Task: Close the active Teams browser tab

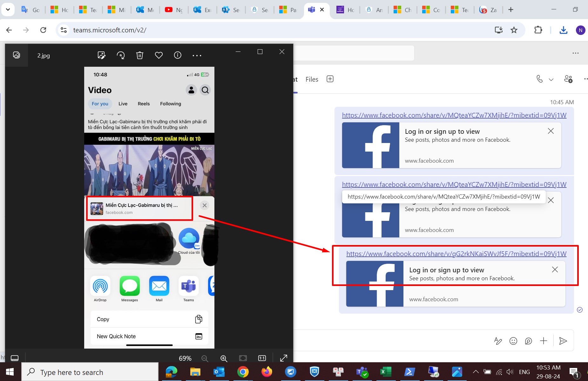Action: [x=322, y=10]
